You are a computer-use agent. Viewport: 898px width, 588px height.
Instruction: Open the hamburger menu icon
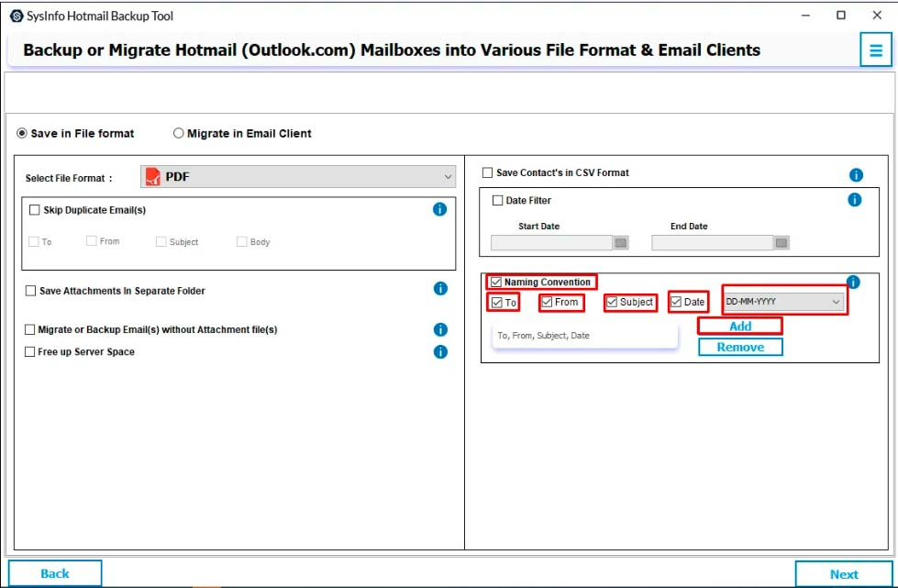coord(874,50)
